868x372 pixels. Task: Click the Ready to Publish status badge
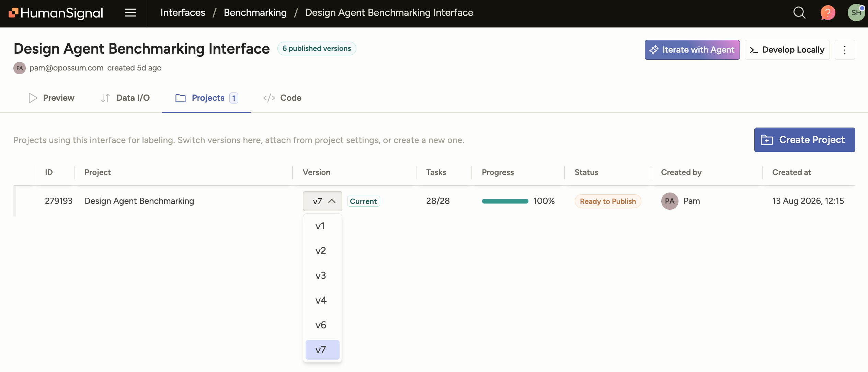click(x=608, y=201)
